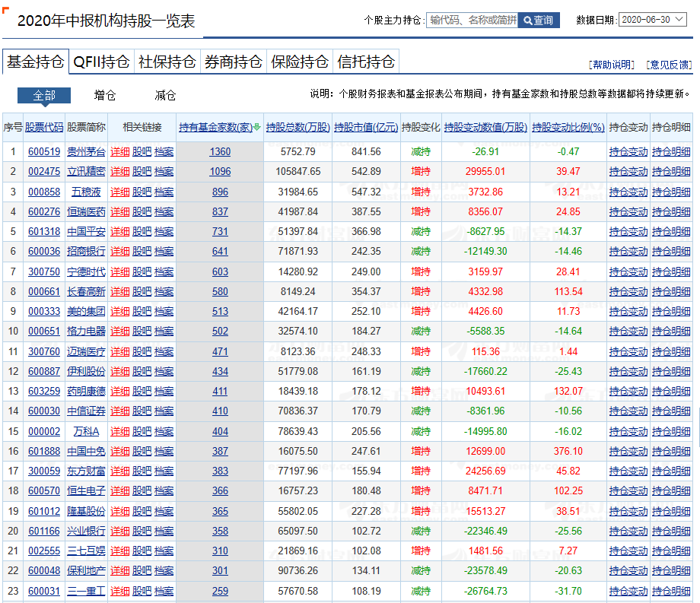Switch to the 券商持仓 tab
Viewport: 700px width, 603px height.
point(233,62)
